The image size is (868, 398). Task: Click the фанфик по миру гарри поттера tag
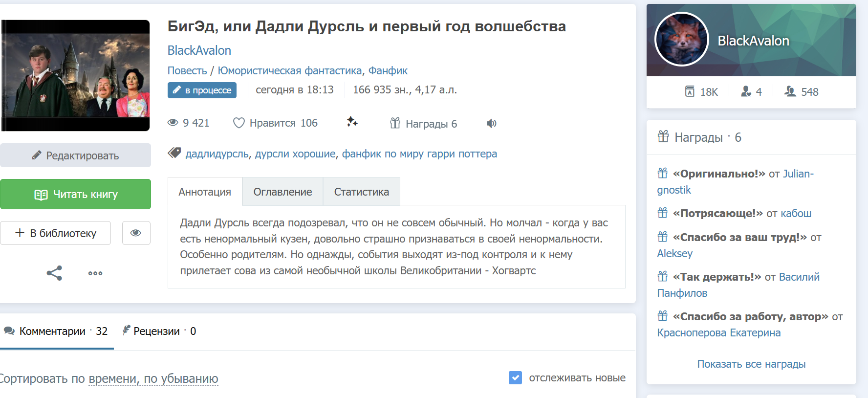[x=419, y=154]
